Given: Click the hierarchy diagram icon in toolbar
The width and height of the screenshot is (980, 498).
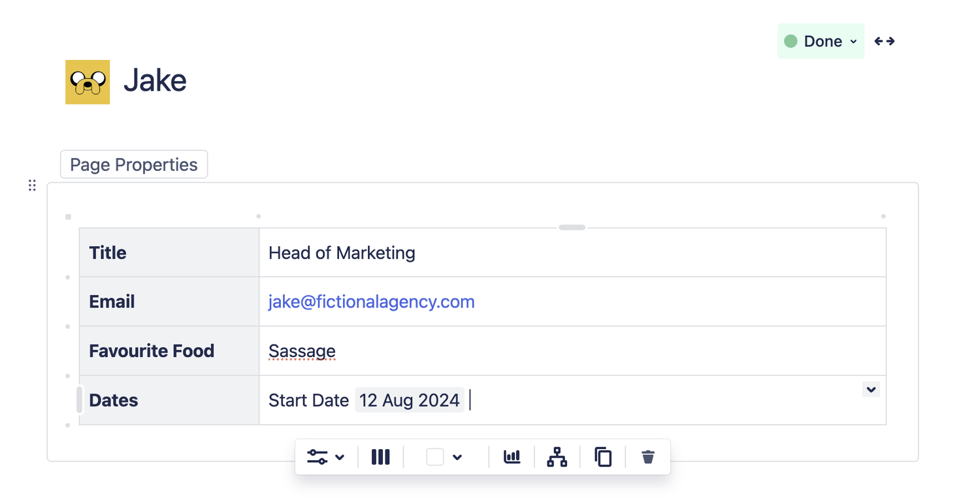Looking at the screenshot, I should [557, 457].
